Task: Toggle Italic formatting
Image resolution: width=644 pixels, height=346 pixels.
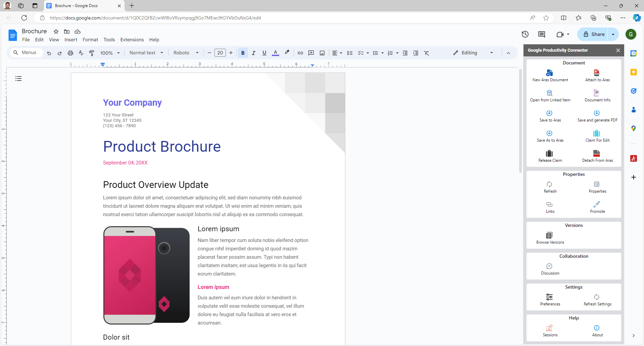Action: [x=254, y=53]
